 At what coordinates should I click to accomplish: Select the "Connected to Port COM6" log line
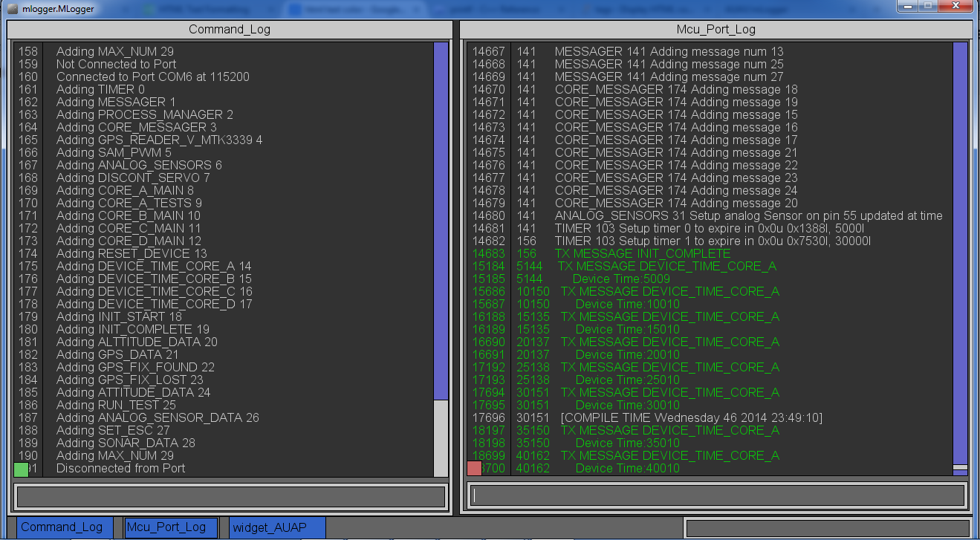152,77
